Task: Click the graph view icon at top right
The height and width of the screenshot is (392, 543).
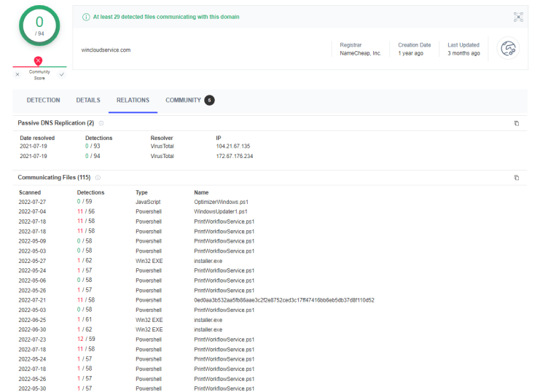Action: coord(518,17)
